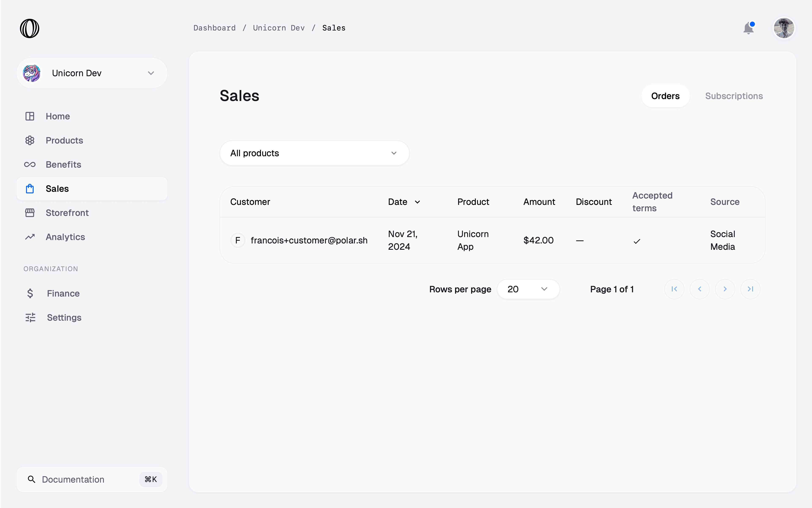Click the Sales shopping bag icon
Viewport: 812px width, 508px height.
click(30, 189)
